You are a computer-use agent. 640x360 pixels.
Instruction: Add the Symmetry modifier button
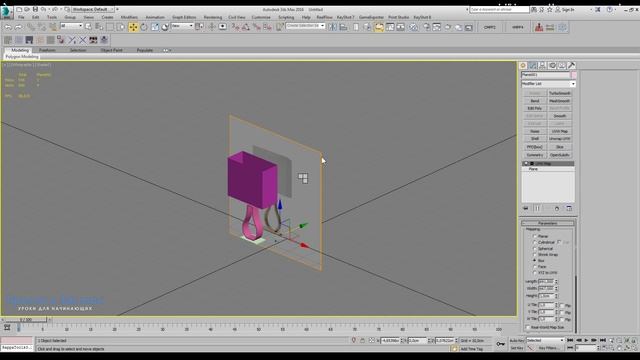tap(535, 155)
